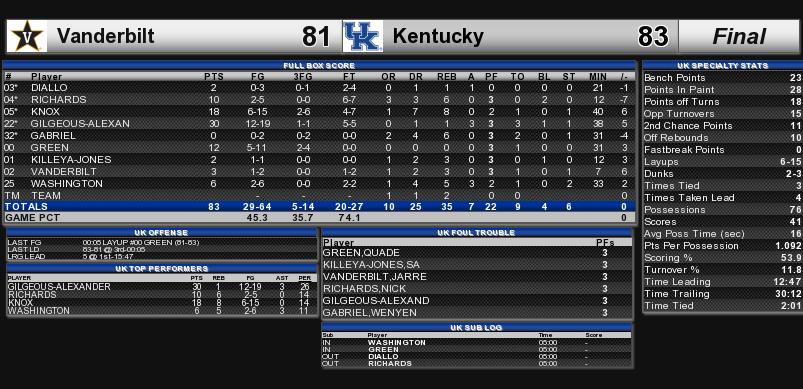This screenshot has height=389, width=803.
Task: Click the Time Trailing stat row
Action: (x=723, y=294)
